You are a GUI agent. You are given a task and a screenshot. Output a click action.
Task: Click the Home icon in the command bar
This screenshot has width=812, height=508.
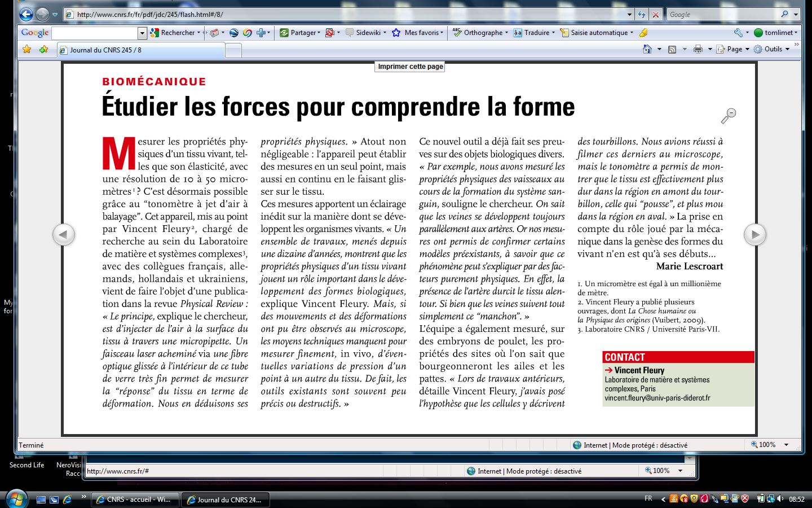point(647,49)
